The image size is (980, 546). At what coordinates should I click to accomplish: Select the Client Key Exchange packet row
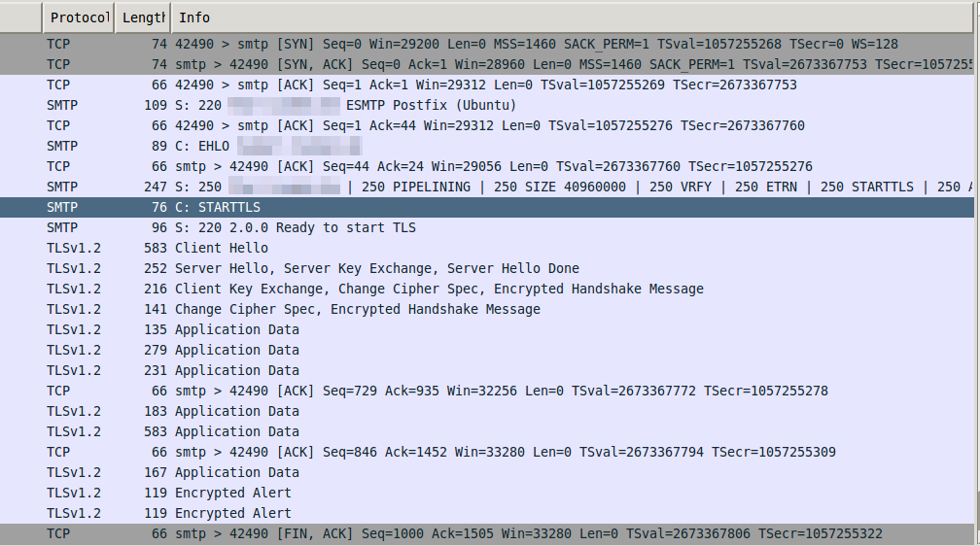389,289
